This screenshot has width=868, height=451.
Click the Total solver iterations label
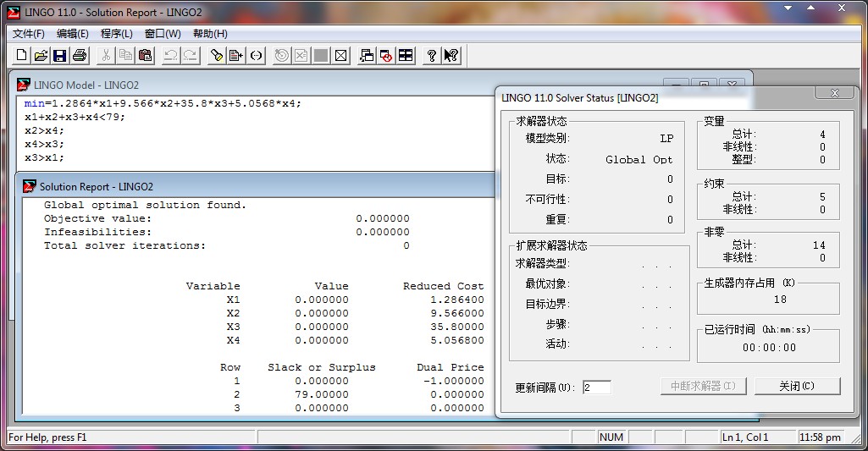click(x=124, y=245)
